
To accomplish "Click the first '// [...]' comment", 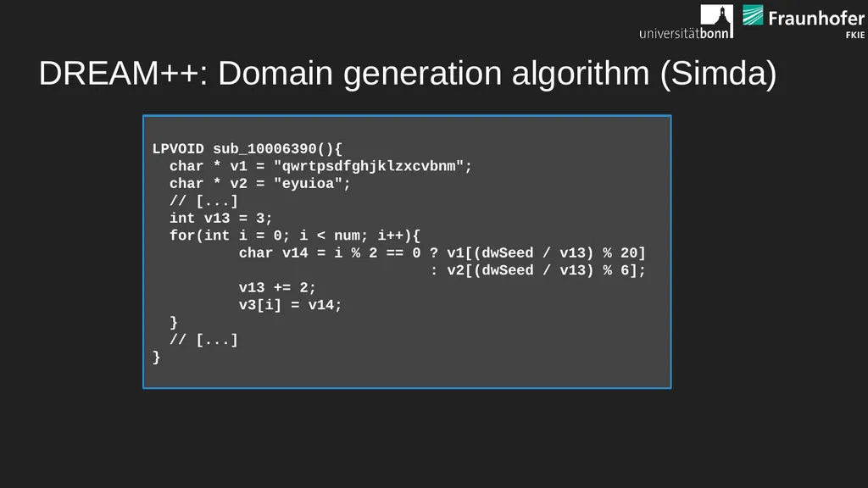I will pyautogui.click(x=203, y=201).
